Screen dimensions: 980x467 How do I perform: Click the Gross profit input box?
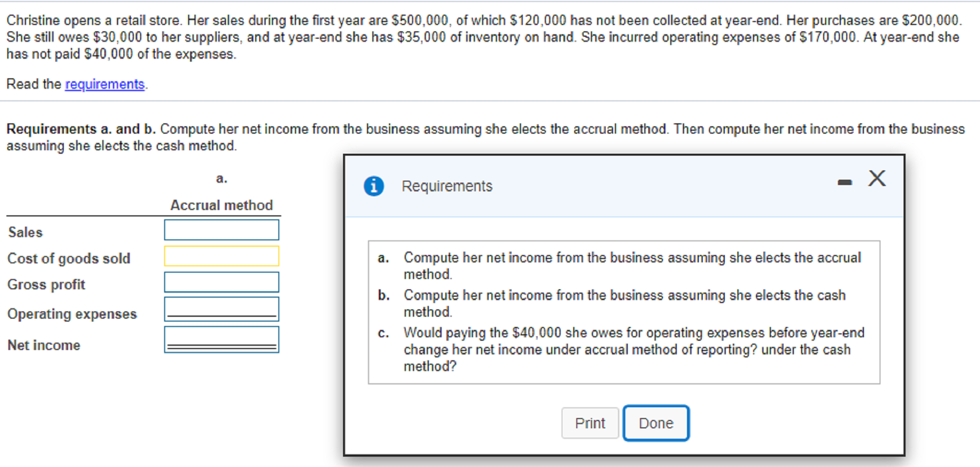coord(221,282)
